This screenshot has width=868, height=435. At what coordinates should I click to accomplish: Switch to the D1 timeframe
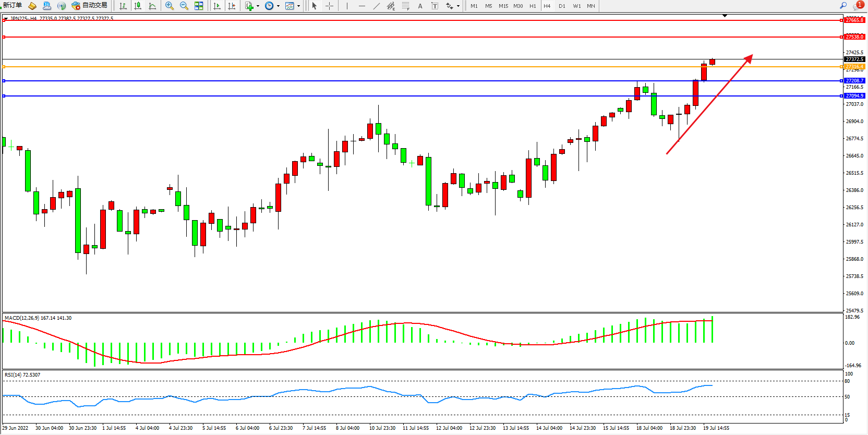(x=562, y=6)
